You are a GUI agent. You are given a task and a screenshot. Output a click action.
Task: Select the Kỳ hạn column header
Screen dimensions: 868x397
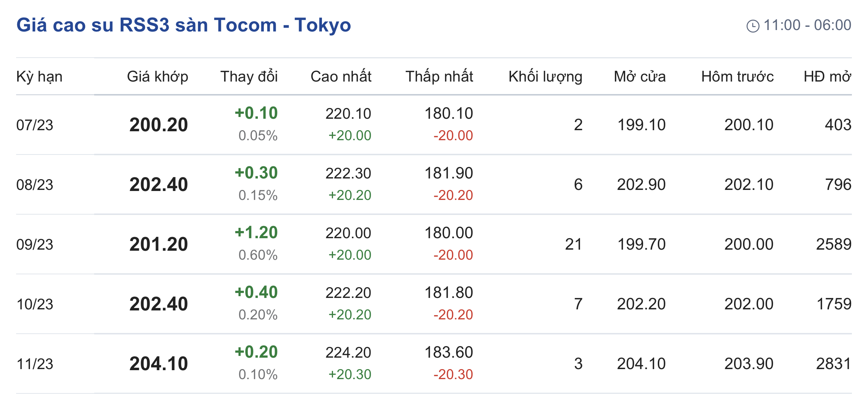pos(39,77)
